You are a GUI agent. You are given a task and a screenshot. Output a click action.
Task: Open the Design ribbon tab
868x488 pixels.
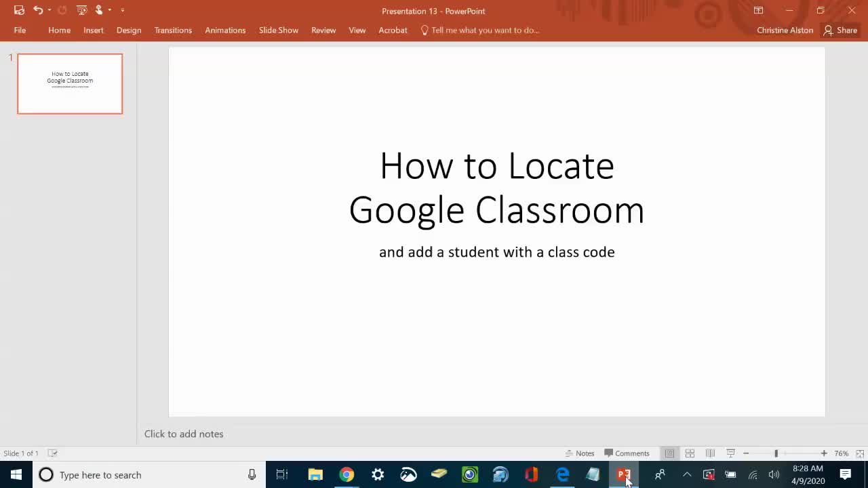[129, 30]
